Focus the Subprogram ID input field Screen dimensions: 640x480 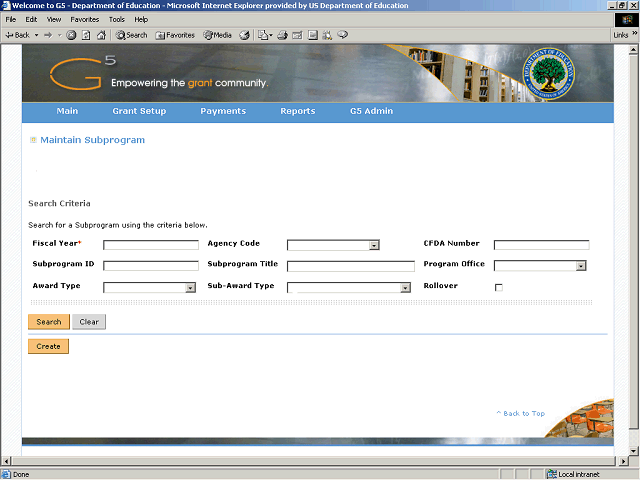(151, 266)
